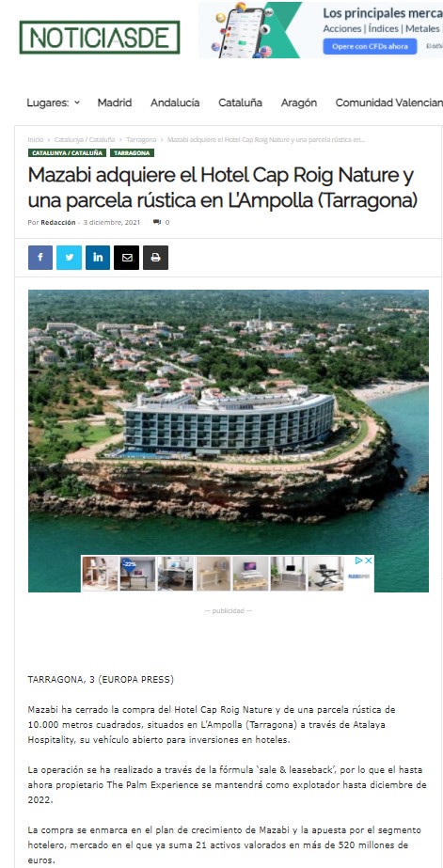
Task: Click the NOTICIASDE site logo
Action: [100, 37]
